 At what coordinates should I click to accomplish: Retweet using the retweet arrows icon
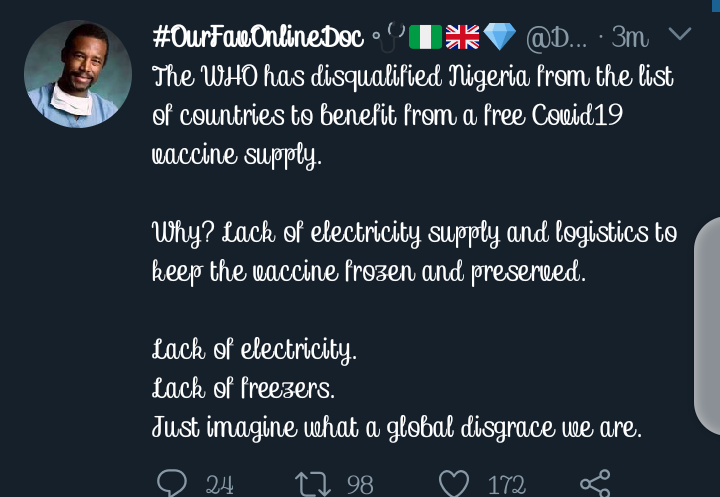pyautogui.click(x=313, y=484)
